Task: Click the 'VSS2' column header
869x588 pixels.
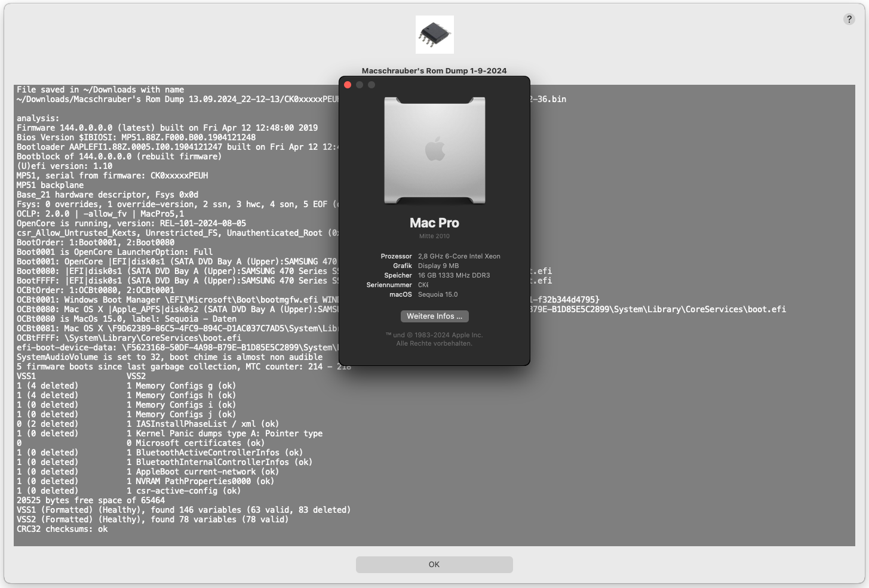Action: coord(136,376)
